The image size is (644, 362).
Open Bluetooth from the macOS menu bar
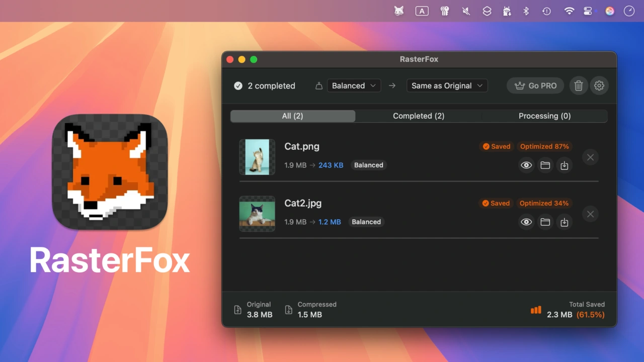(526, 11)
